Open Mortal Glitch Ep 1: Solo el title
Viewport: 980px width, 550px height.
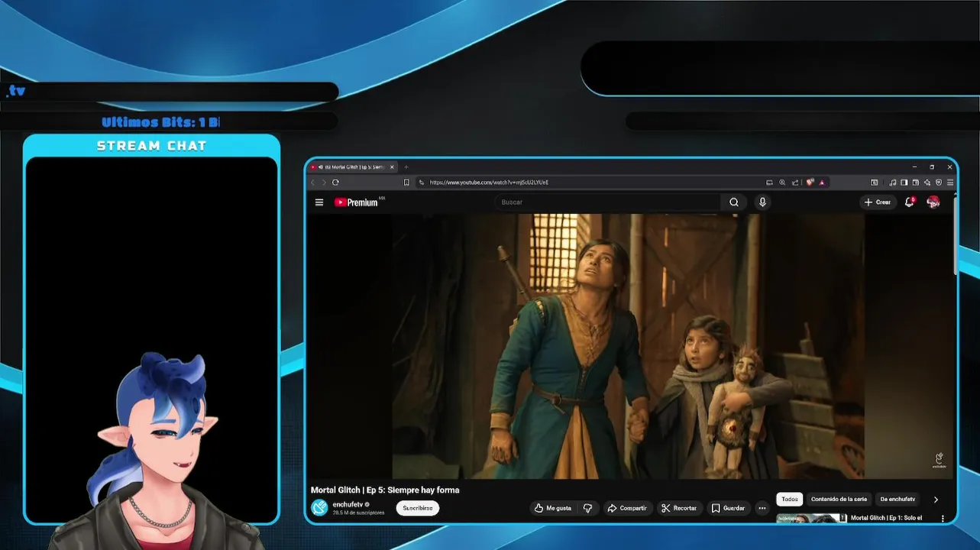886,518
